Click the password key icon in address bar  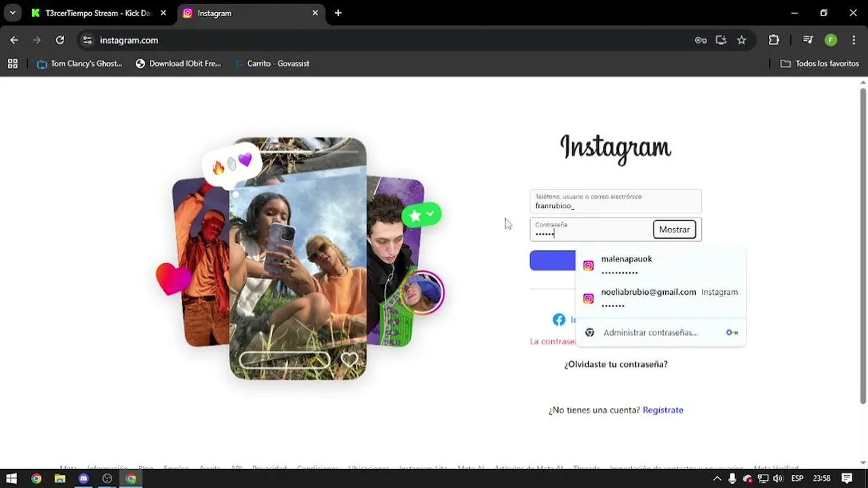pyautogui.click(x=701, y=40)
